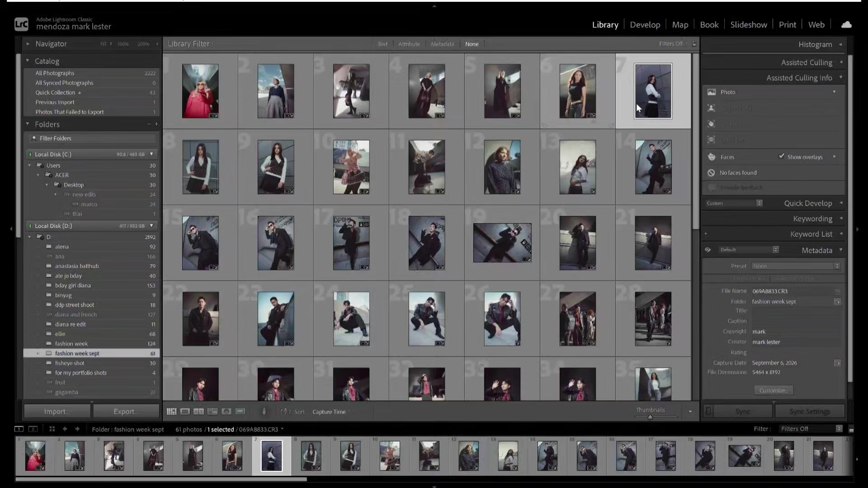The height and width of the screenshot is (488, 868).
Task: Open Survey view icon
Action: point(212,412)
